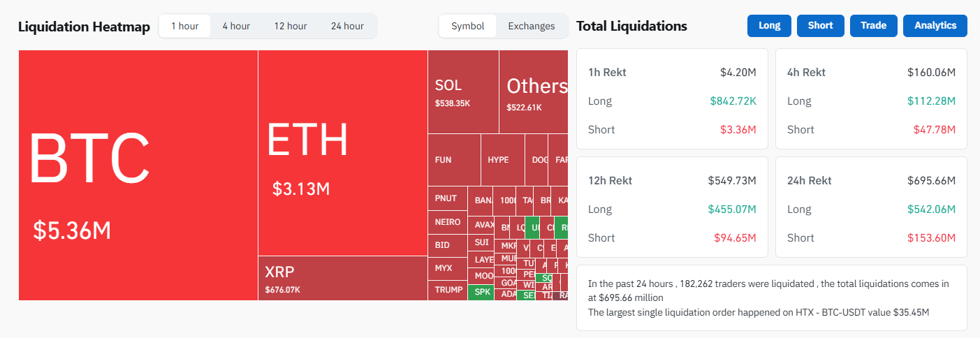
Task: Click the BTC $5.36M heatmap tile
Action: tap(138, 175)
